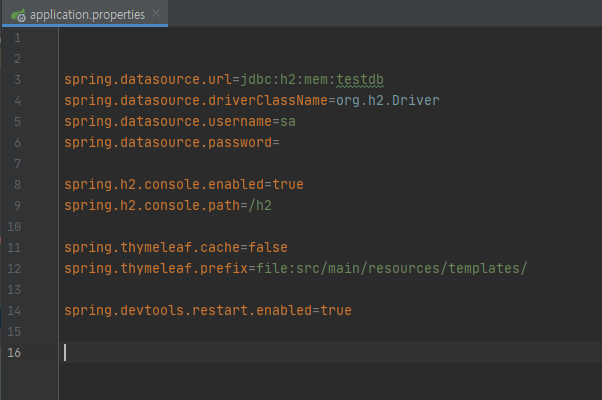Click line number 10 in the gutter
Viewport: 602px width, 400px height.
tap(14, 227)
